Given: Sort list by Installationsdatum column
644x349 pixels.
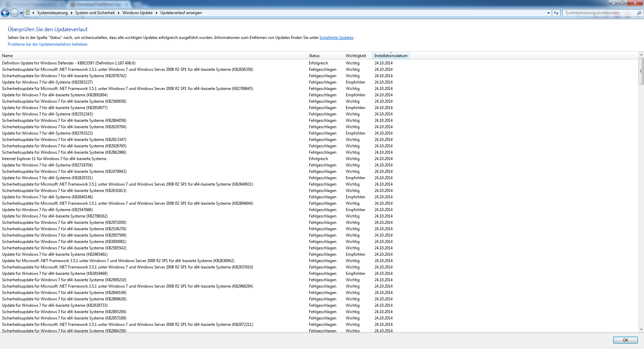Looking at the screenshot, I should (391, 56).
